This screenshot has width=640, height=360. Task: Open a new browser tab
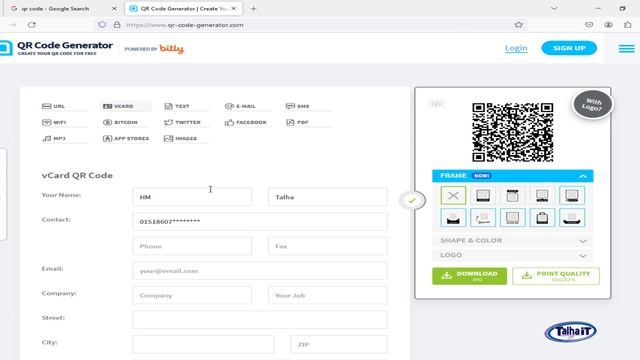[253, 9]
